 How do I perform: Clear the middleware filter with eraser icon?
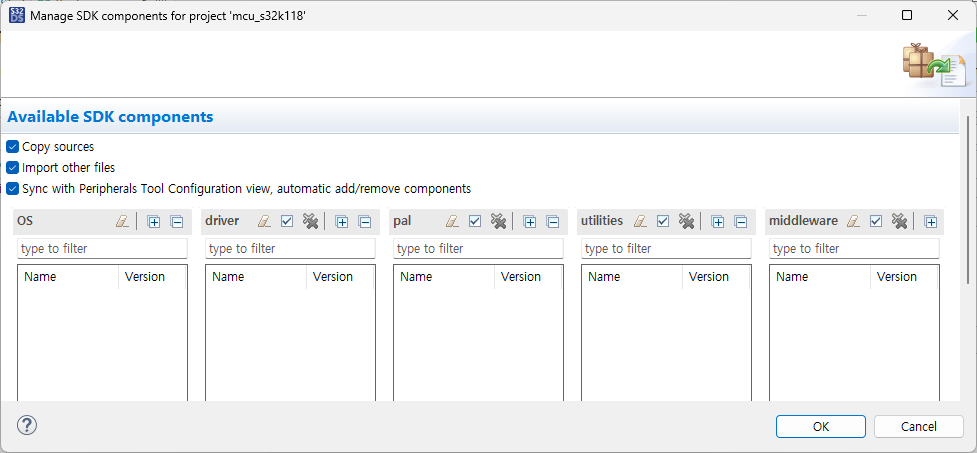(854, 221)
